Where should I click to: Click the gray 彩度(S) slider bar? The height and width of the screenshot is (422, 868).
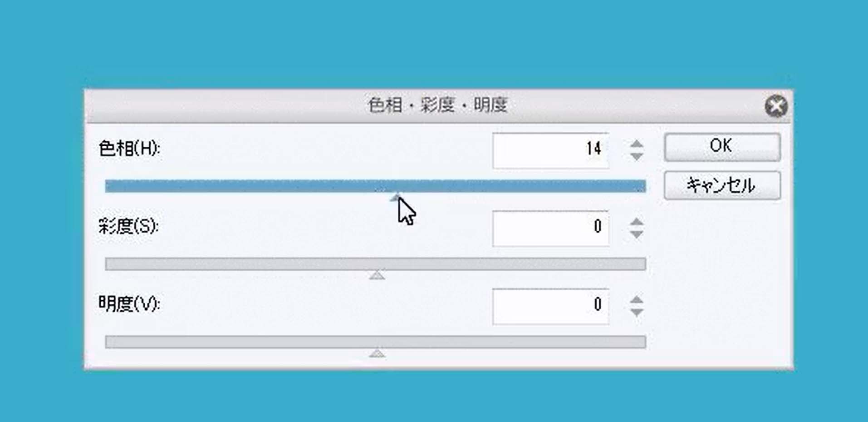pyautogui.click(x=375, y=264)
